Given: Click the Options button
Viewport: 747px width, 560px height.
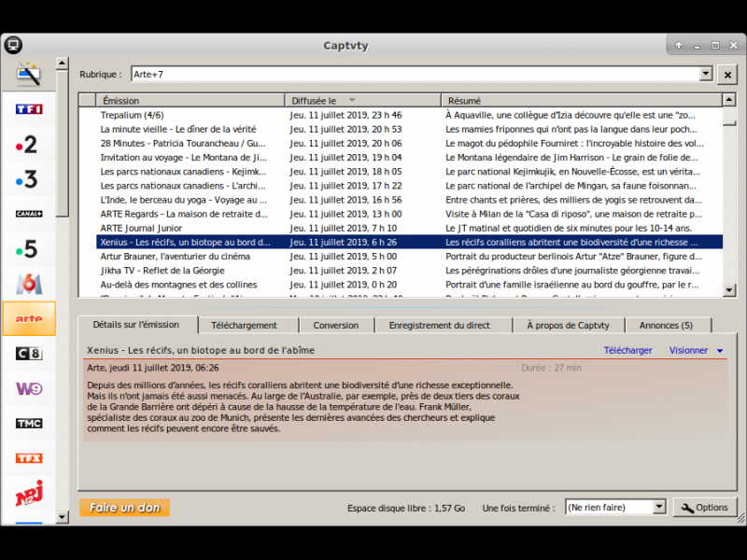Looking at the screenshot, I should (x=705, y=507).
